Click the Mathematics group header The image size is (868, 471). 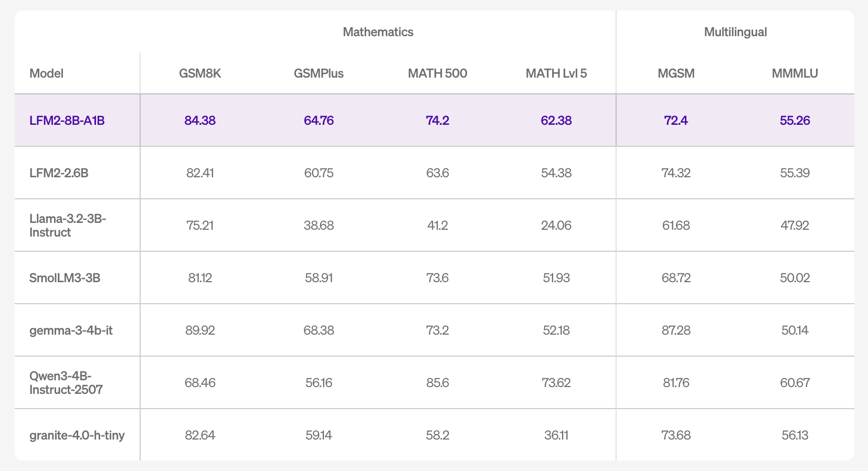coord(378,32)
